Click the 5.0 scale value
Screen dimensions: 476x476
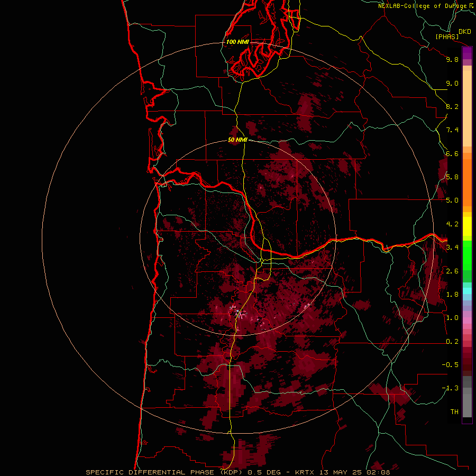pyautogui.click(x=452, y=200)
